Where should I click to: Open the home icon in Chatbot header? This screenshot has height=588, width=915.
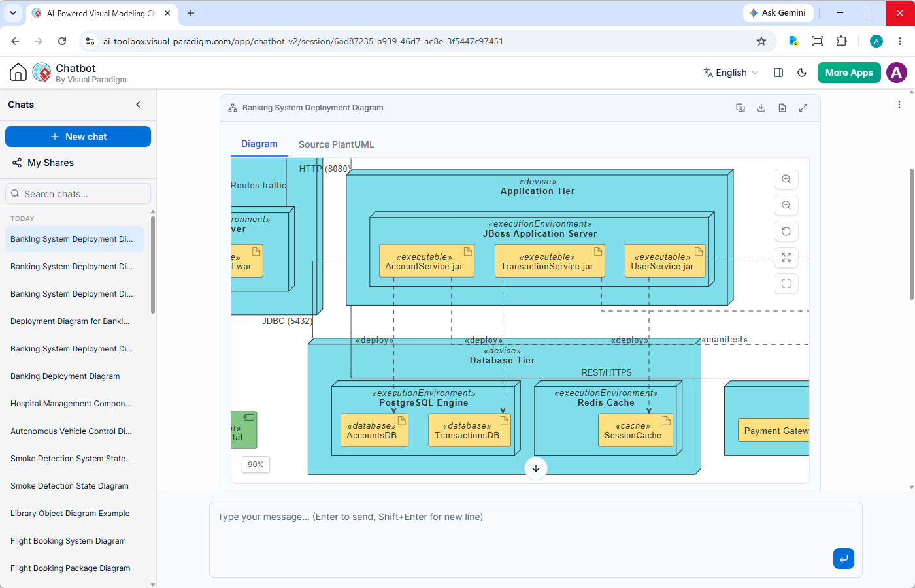tap(18, 73)
